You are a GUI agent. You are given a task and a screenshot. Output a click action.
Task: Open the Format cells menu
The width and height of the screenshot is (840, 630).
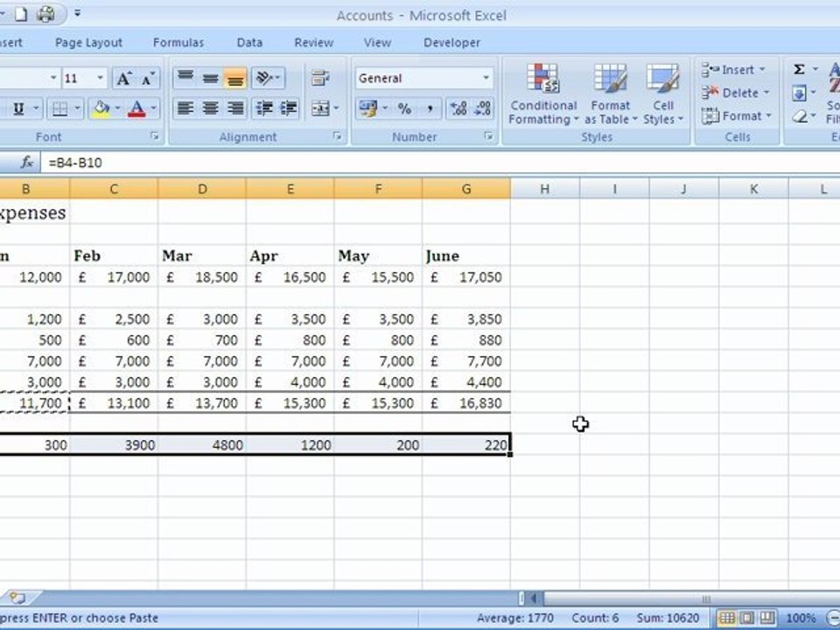[x=737, y=115]
